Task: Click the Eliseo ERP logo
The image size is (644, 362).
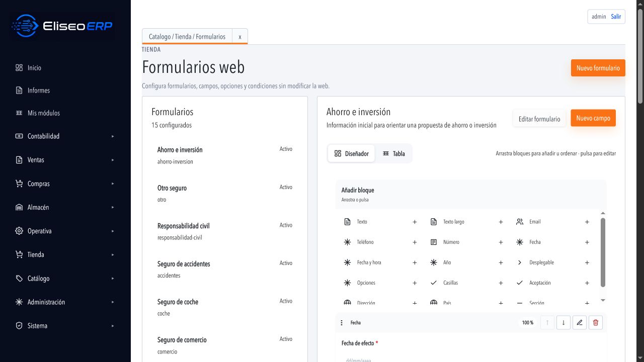Action: pos(62,26)
